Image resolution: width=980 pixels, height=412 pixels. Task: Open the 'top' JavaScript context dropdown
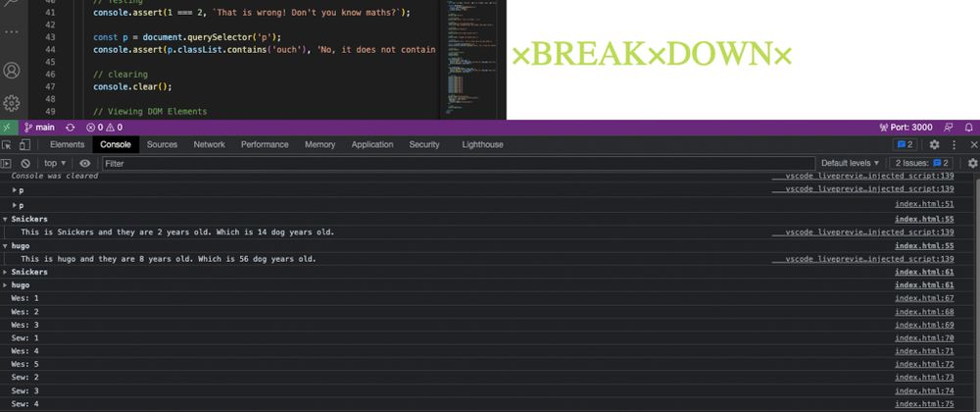click(55, 163)
